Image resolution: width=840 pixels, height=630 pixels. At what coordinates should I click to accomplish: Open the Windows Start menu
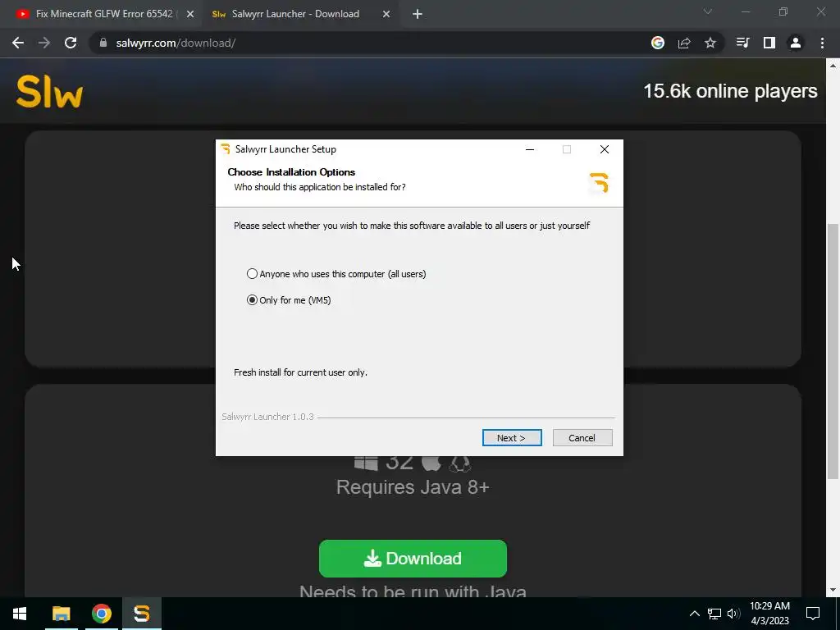tap(20, 614)
